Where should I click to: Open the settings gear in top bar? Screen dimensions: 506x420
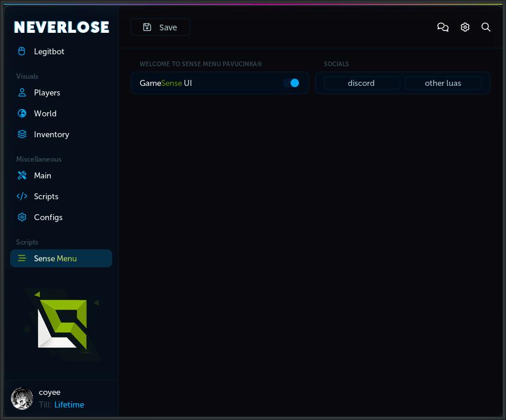pos(465,27)
